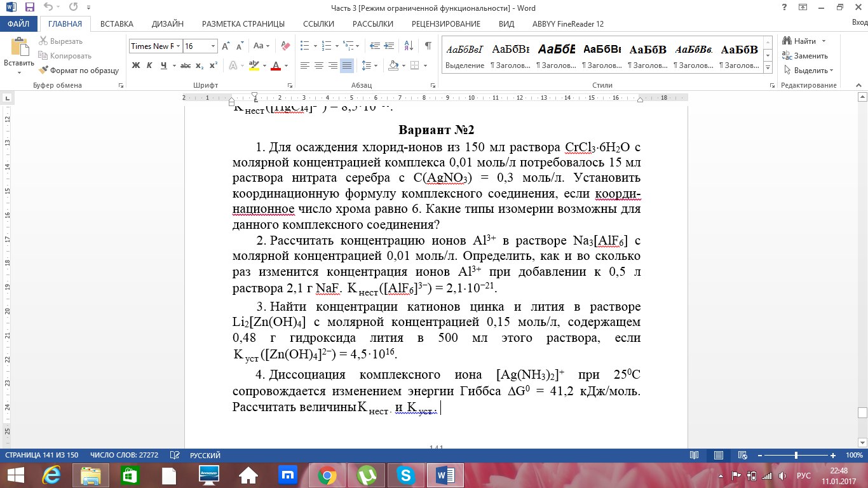The image size is (868, 488).
Task: Open the font name dropdown
Action: coord(179,46)
